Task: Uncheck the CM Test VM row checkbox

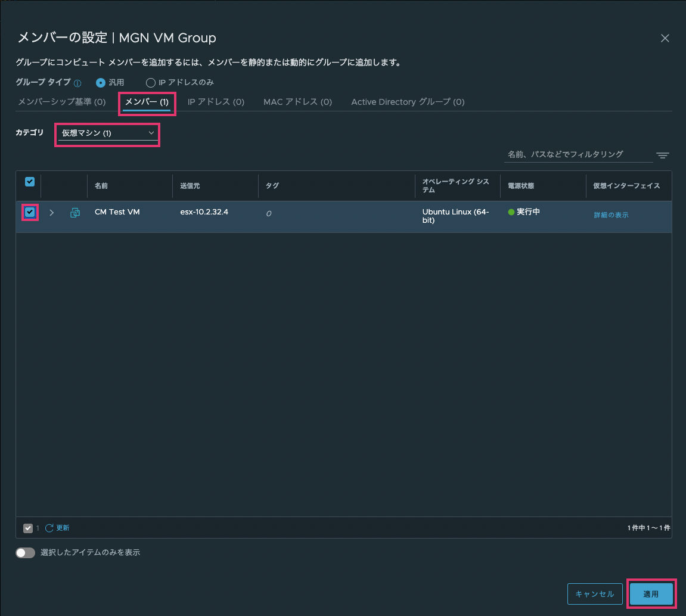Action: point(30,212)
